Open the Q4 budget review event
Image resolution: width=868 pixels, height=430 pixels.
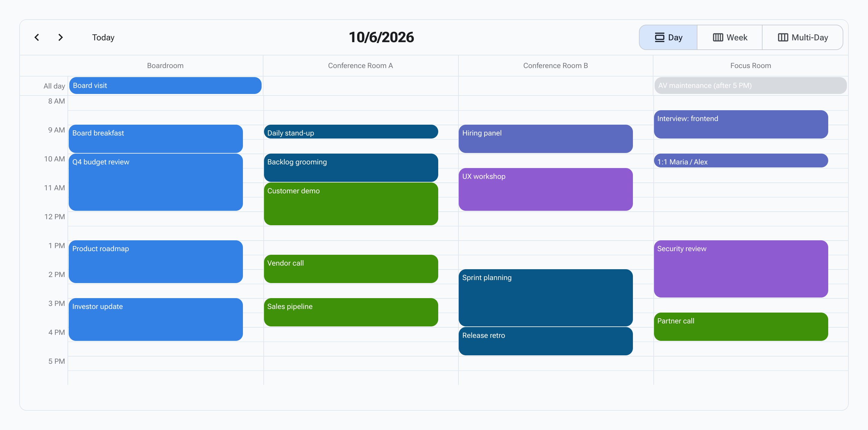(x=156, y=182)
